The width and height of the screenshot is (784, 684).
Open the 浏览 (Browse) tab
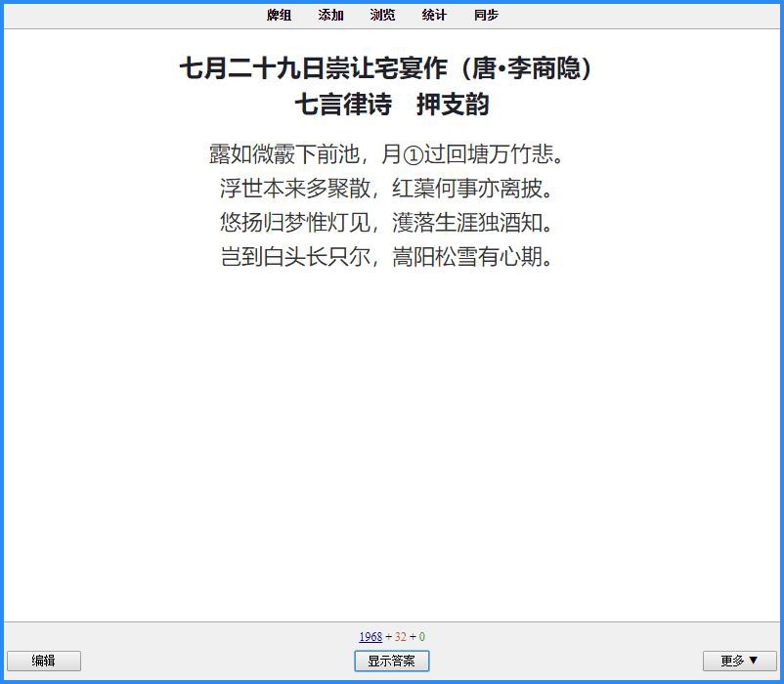pyautogui.click(x=382, y=15)
